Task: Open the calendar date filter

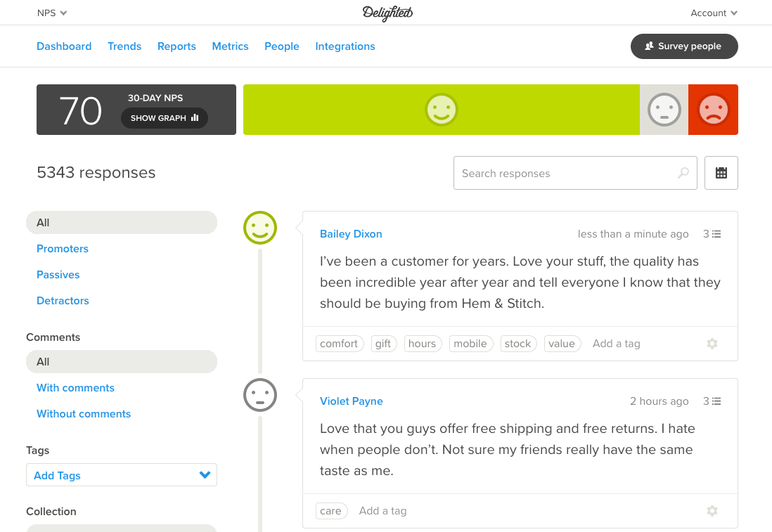Action: 721,173
